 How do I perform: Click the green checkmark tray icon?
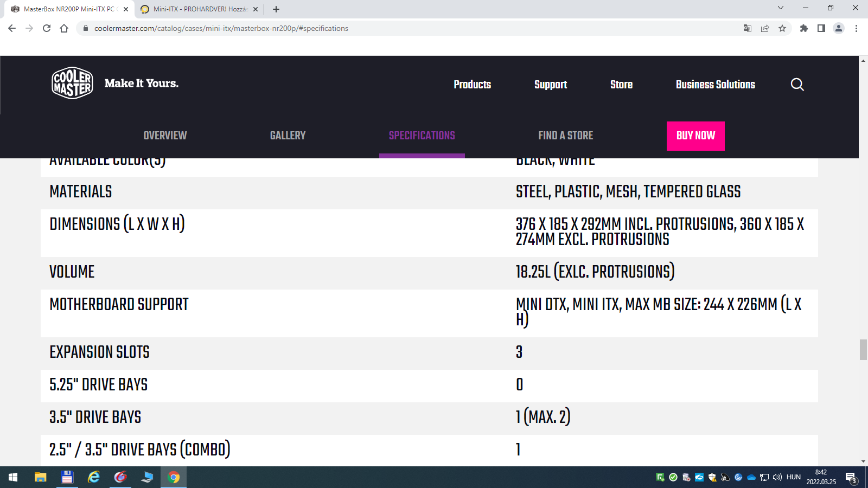(673, 477)
